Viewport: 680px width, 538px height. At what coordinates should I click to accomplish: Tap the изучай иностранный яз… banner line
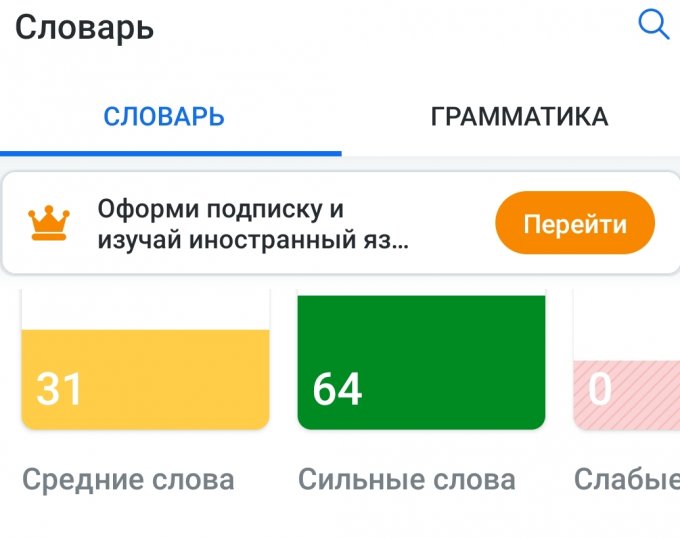pos(253,241)
